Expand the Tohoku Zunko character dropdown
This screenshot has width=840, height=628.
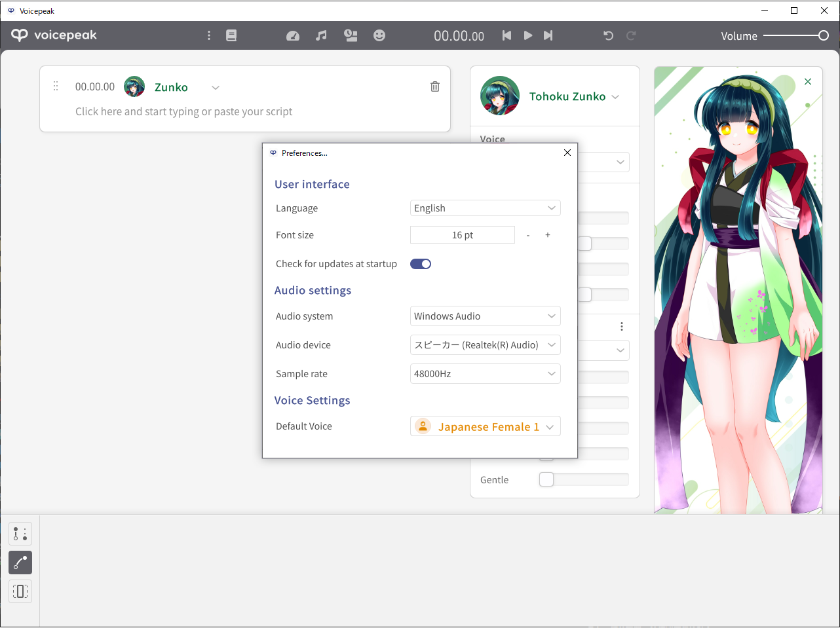tap(615, 97)
